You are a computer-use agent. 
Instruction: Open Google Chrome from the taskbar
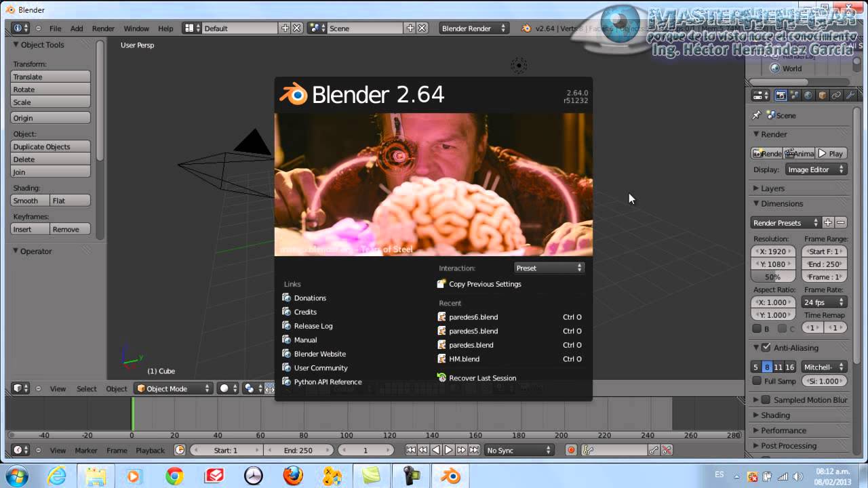(174, 476)
